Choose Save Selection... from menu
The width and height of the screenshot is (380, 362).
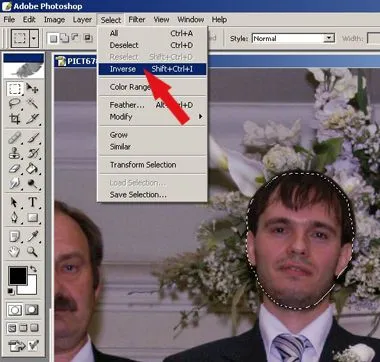tap(152, 195)
